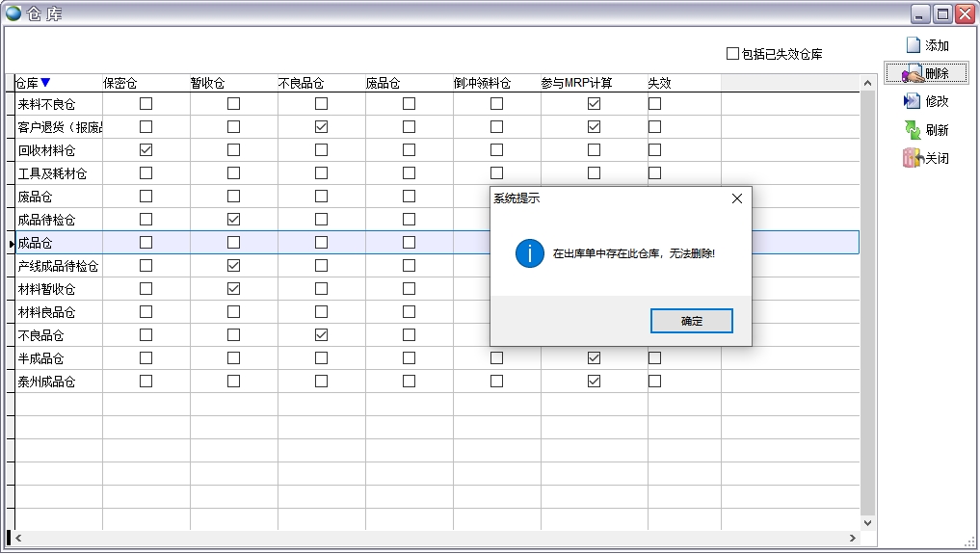The image size is (980, 554).
Task: Click the Refresh (刷新) green arrows icon
Action: coord(912,130)
